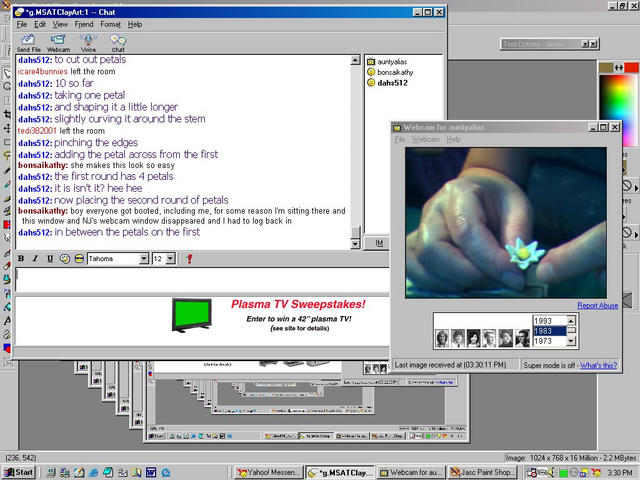Launch Word from quick launch icon
This screenshot has width=640, height=480.
tap(151, 473)
